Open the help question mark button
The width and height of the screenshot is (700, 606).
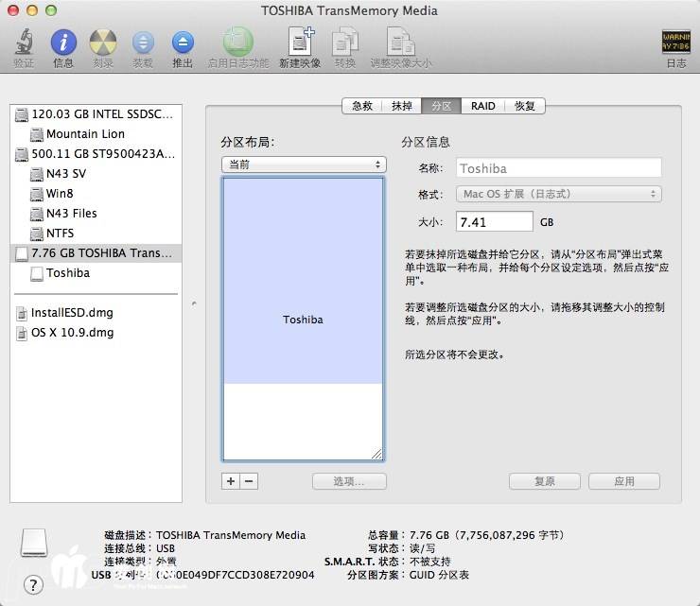[x=33, y=585]
